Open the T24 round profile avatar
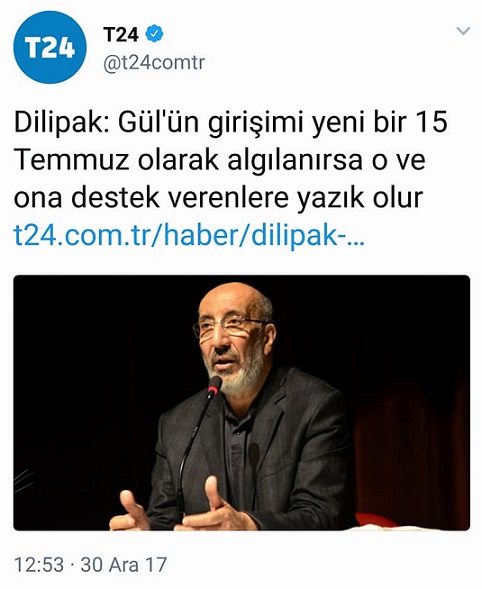Image resolution: width=482 pixels, height=589 pixels. (50, 47)
